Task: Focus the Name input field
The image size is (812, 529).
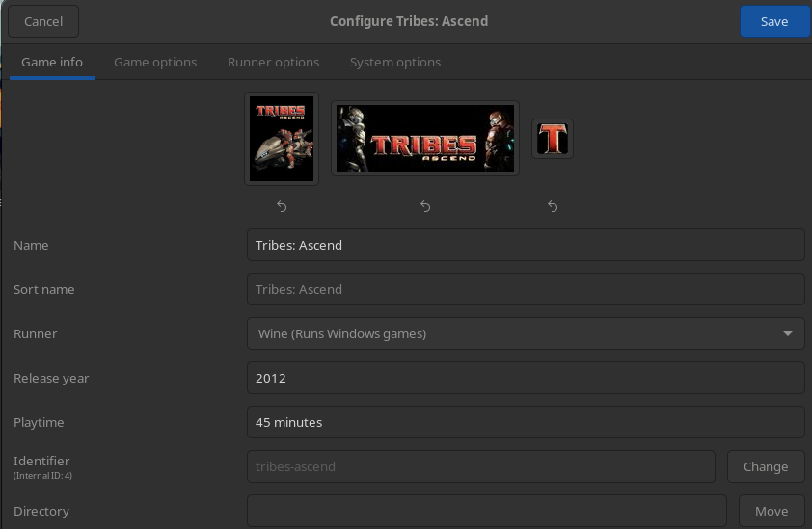Action: (x=526, y=245)
